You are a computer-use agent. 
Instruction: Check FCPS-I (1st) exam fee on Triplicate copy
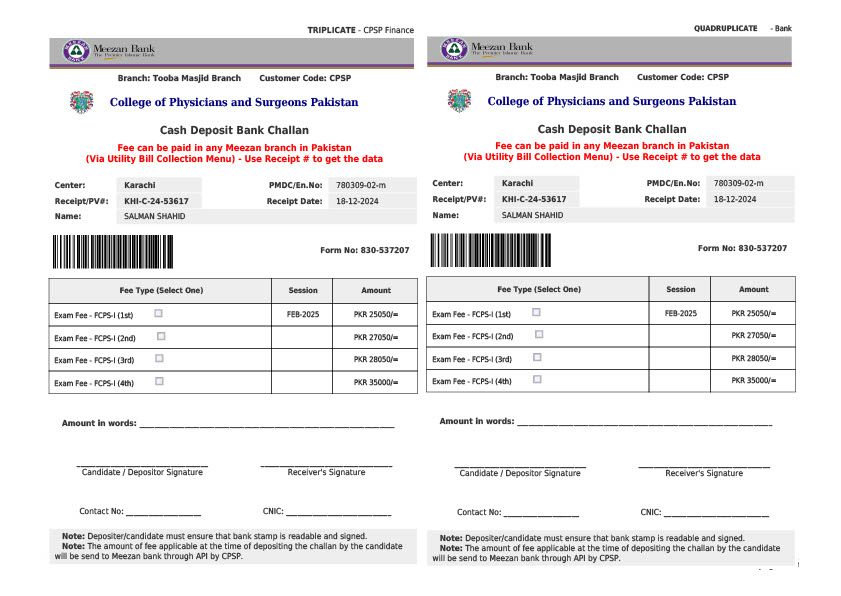(x=160, y=313)
